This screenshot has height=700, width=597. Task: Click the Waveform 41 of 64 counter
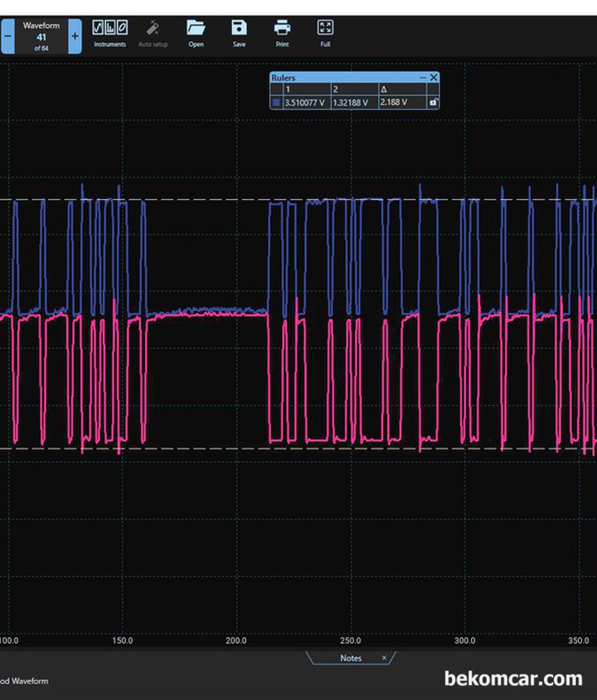click(41, 36)
